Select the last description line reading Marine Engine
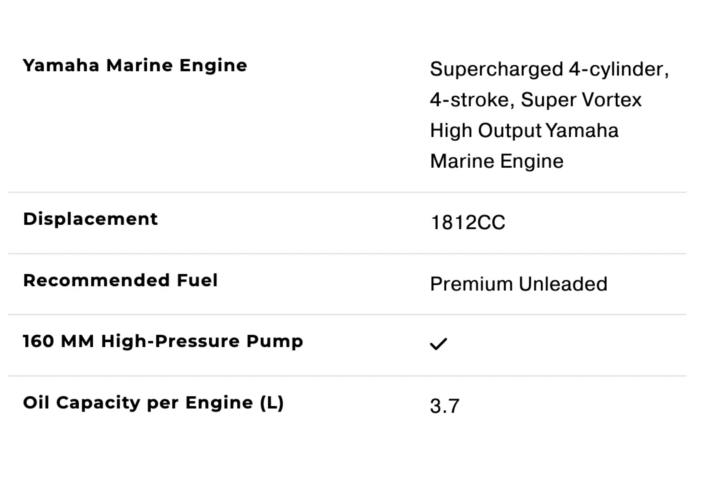The width and height of the screenshot is (720, 480). pos(497,161)
